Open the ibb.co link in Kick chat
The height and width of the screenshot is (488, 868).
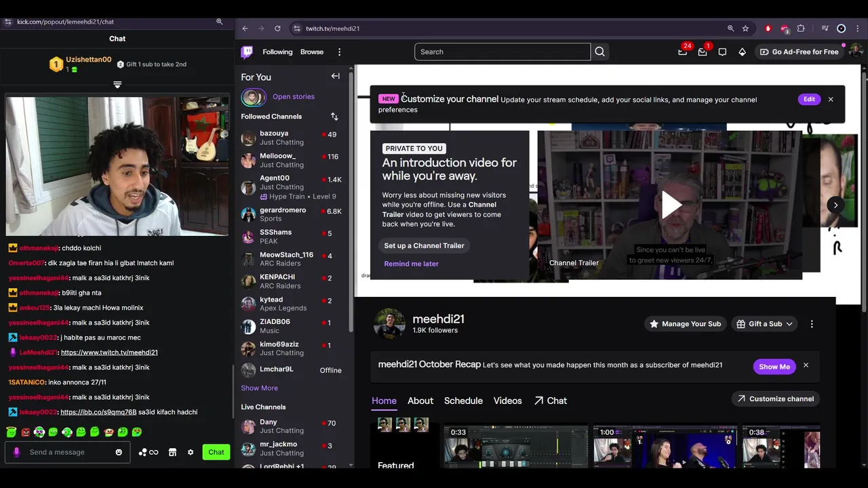click(98, 412)
